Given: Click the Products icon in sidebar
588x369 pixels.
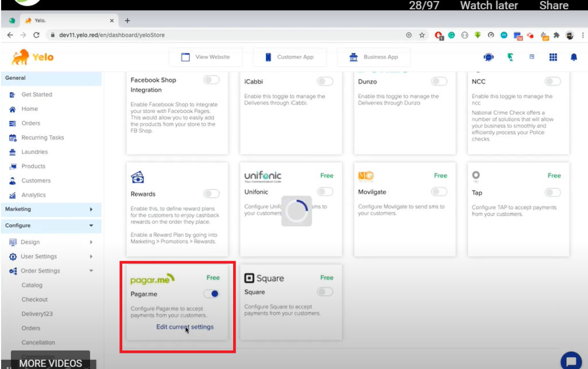Looking at the screenshot, I should [x=13, y=166].
